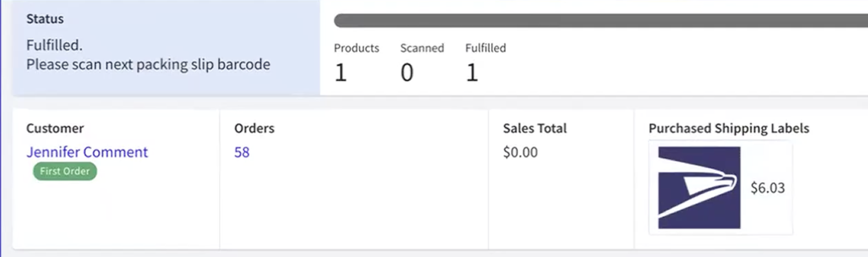Viewport: 868px width, 257px height.
Task: Click the Scanned value of 0
Action: tap(407, 73)
